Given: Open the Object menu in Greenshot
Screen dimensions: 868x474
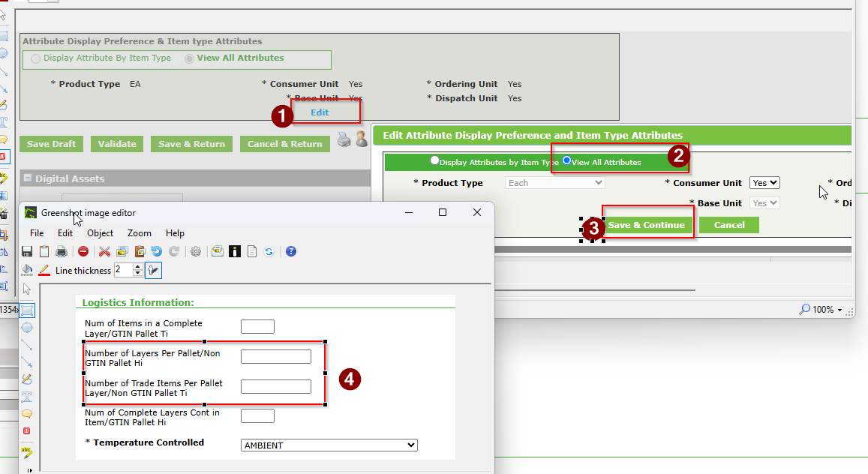Looking at the screenshot, I should [101, 233].
